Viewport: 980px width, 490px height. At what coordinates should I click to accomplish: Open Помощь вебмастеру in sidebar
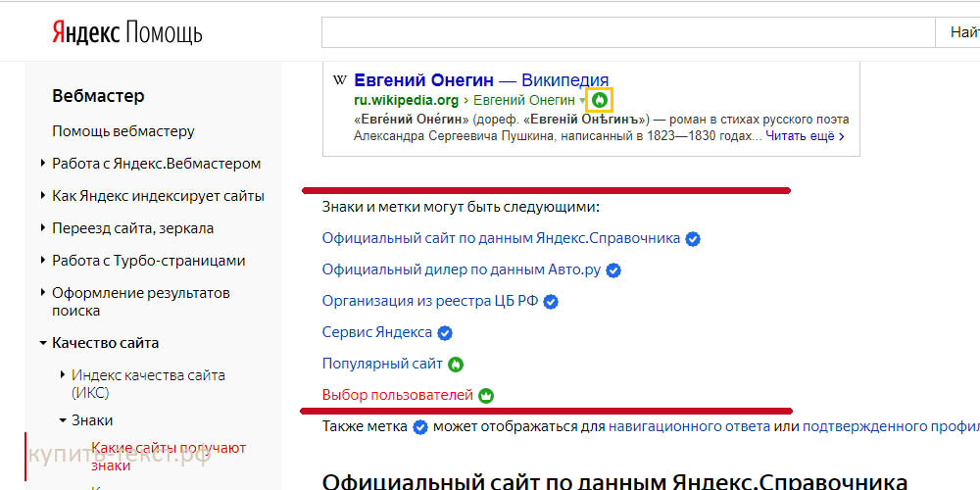point(123,131)
